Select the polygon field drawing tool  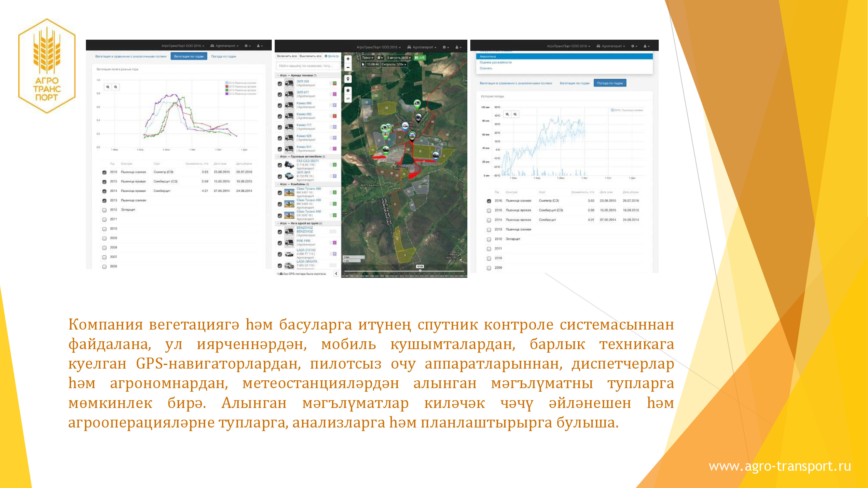(348, 90)
